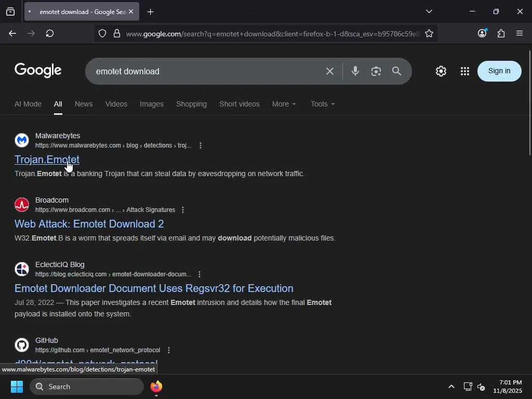This screenshot has height=399, width=532.
Task: Open Emotet Downloader Document Uses Regsvr32 link
Action: [154, 288]
